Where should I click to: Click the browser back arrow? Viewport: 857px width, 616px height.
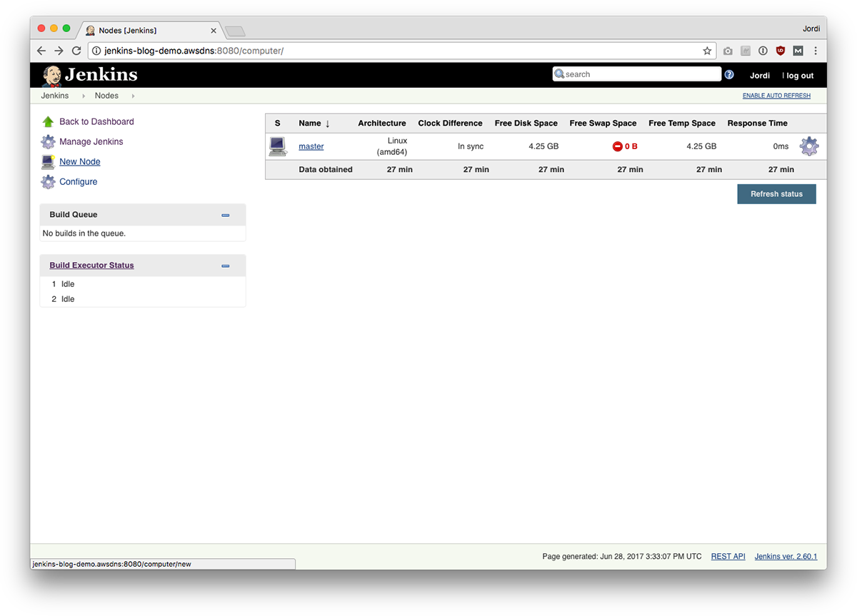pyautogui.click(x=41, y=51)
